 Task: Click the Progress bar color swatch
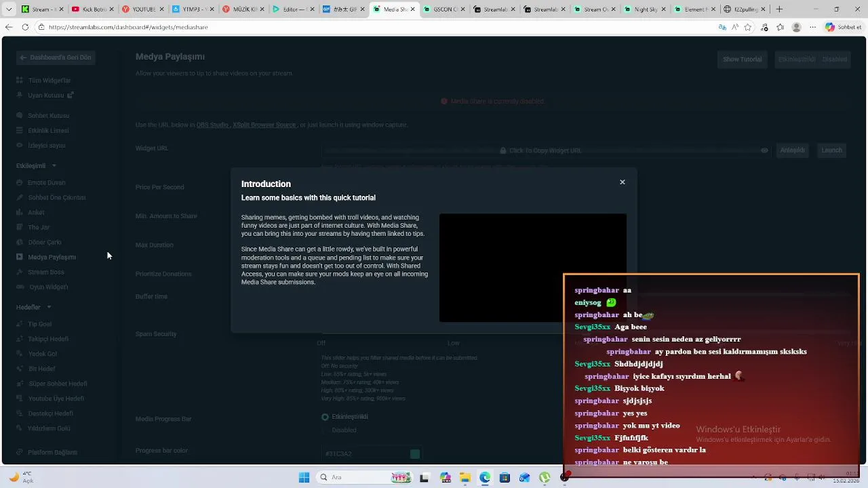tap(415, 454)
